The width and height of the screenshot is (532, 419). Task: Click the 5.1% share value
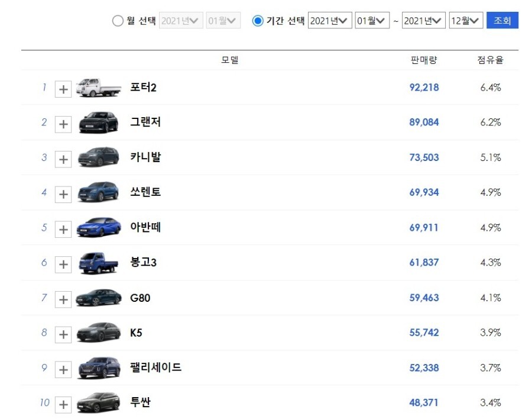491,157
